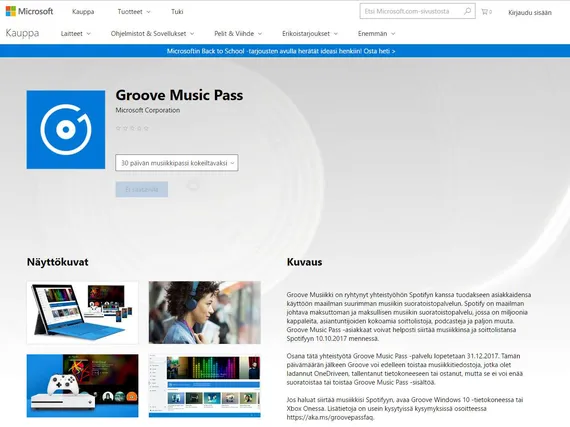Open the Enemmän menu
Viewport: 570px width, 427px height.
pyautogui.click(x=376, y=33)
